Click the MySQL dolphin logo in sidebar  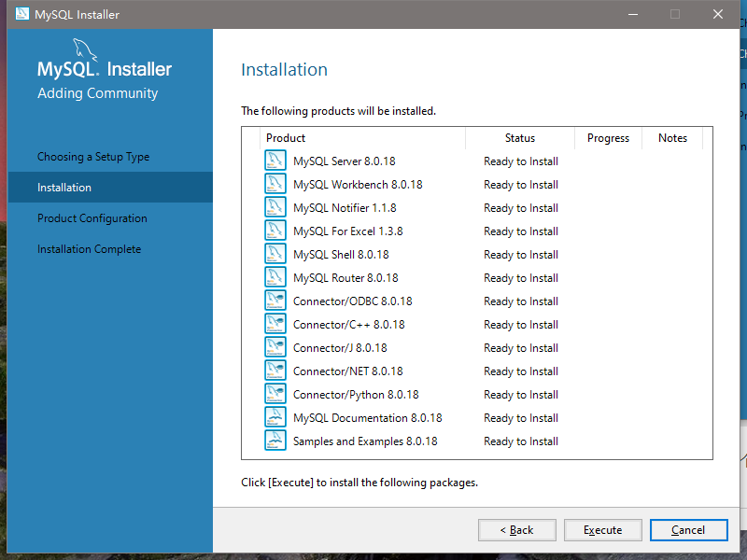(85, 49)
